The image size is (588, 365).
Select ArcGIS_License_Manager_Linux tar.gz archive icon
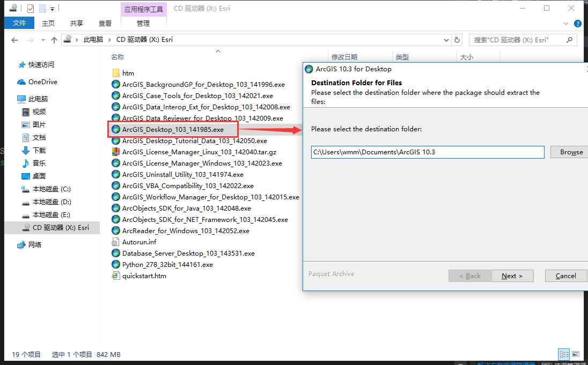tap(116, 152)
